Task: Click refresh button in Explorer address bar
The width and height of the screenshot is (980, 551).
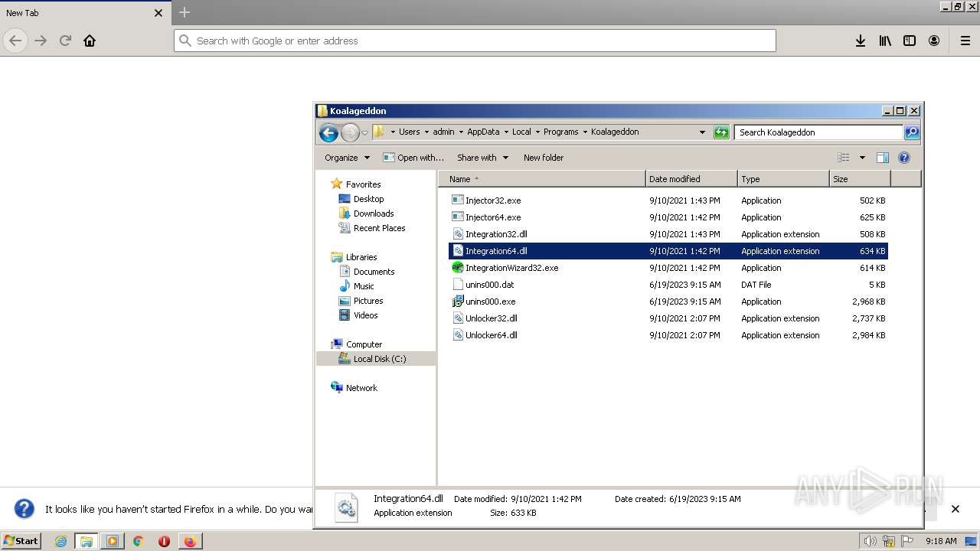Action: (x=721, y=132)
